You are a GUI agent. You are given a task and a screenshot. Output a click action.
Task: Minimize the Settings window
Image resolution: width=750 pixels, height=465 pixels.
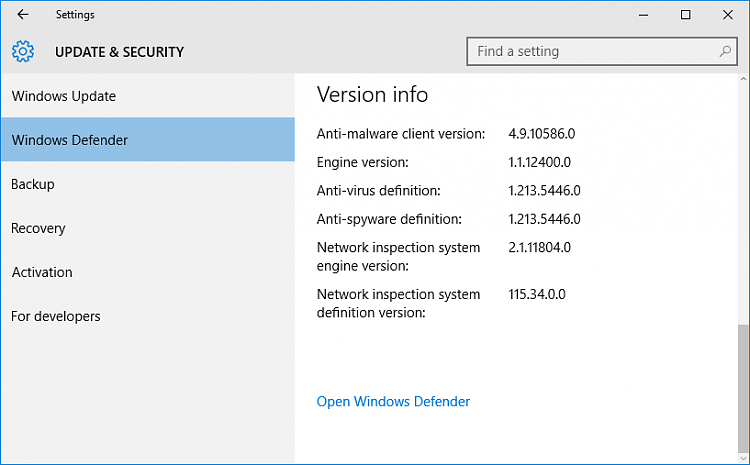[x=643, y=15]
